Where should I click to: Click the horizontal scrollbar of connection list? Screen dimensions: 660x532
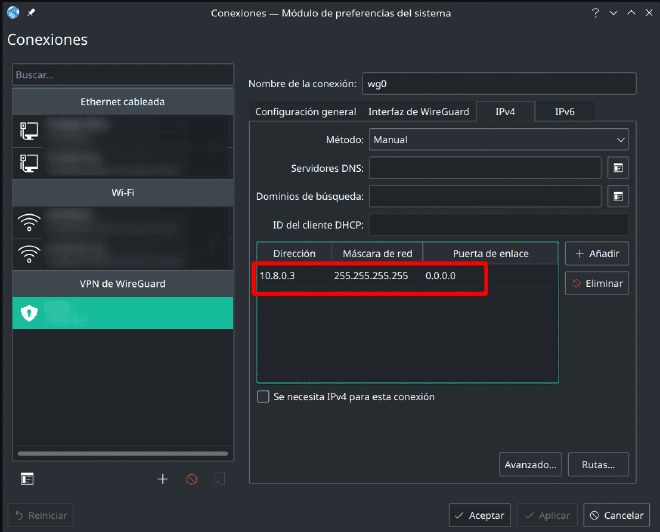coord(123,454)
